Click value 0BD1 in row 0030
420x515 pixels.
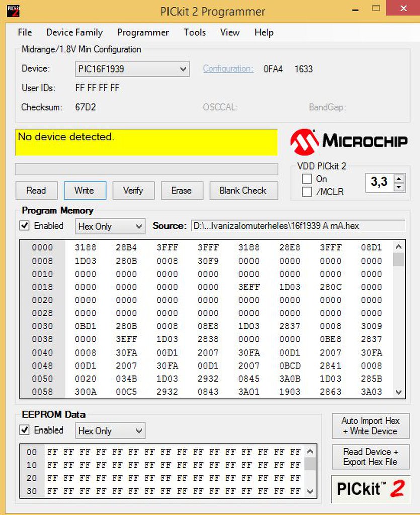86,326
